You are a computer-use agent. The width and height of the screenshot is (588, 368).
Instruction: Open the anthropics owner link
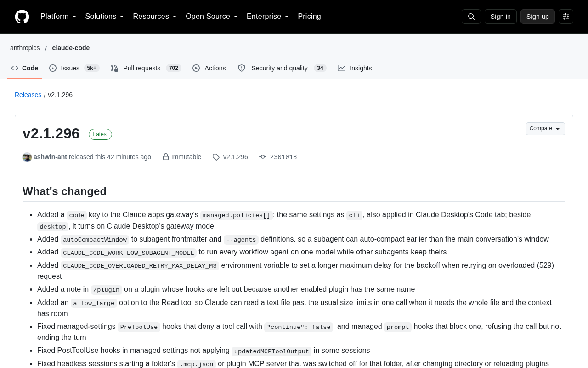coord(25,48)
